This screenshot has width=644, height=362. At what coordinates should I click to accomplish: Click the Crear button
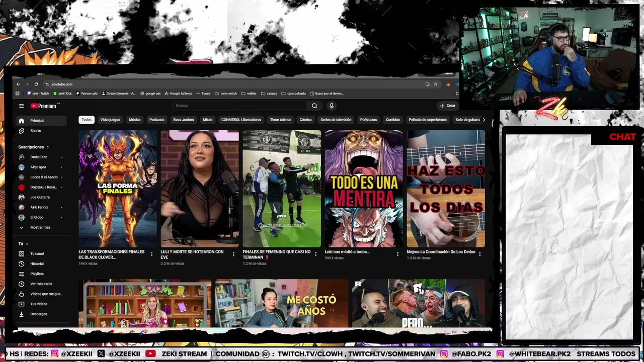point(447,106)
